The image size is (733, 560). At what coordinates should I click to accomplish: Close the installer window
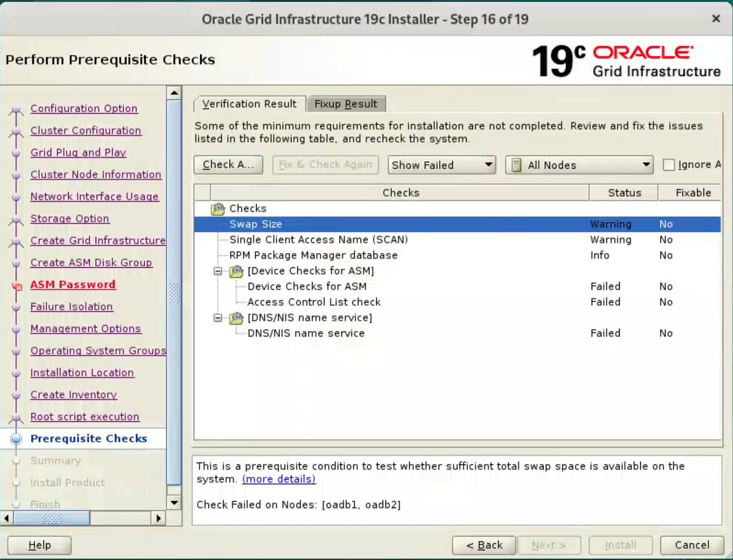pos(716,19)
